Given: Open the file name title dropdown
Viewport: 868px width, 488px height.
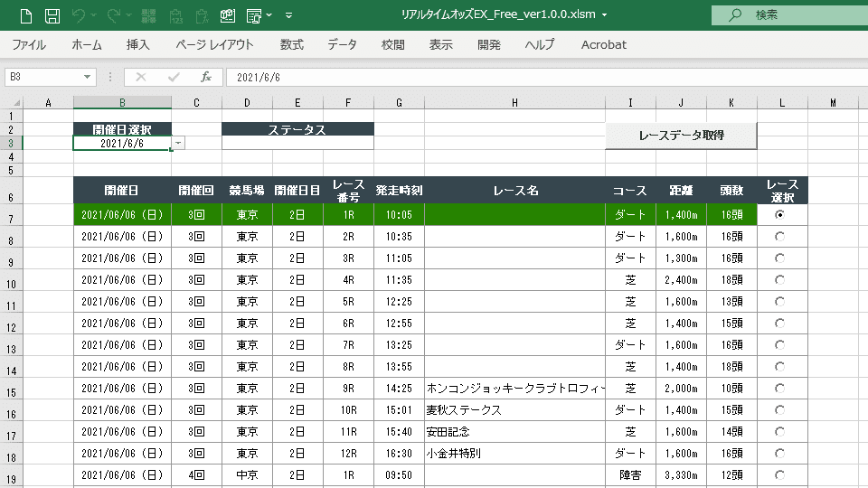Looking at the screenshot, I should 605,15.
